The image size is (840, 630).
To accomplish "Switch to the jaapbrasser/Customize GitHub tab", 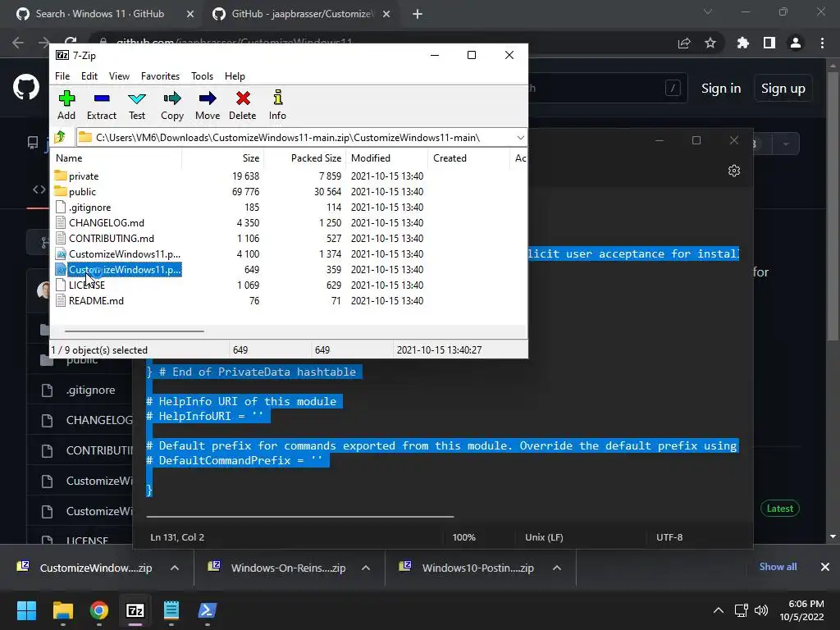I will coord(302,14).
